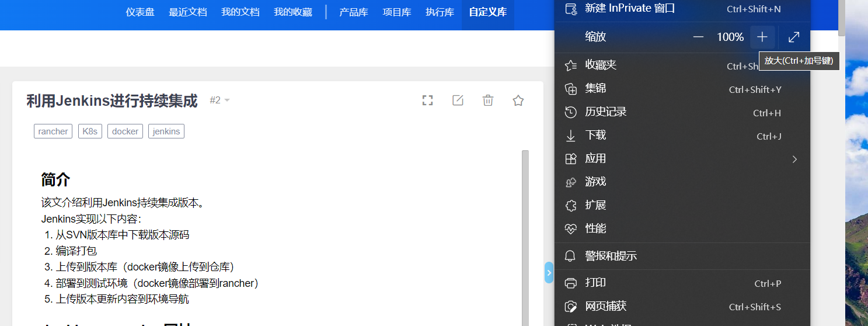This screenshot has height=326, width=868.
Task: Open 收藏夹 menu item
Action: [x=682, y=65]
